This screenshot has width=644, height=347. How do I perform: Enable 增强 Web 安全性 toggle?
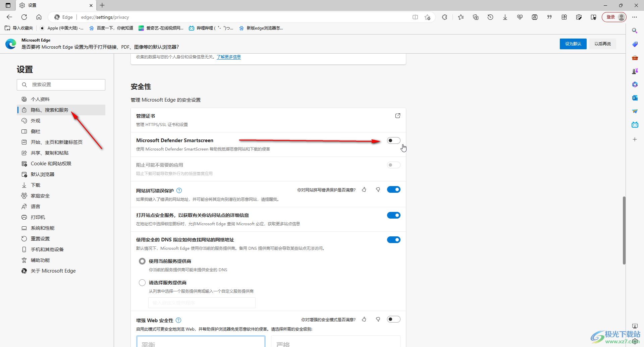click(394, 319)
